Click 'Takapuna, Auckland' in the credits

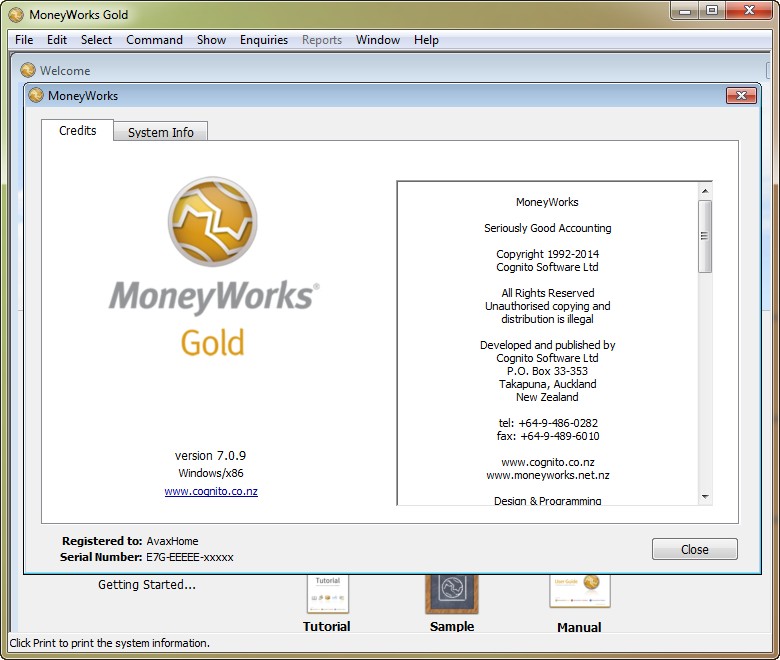548,384
